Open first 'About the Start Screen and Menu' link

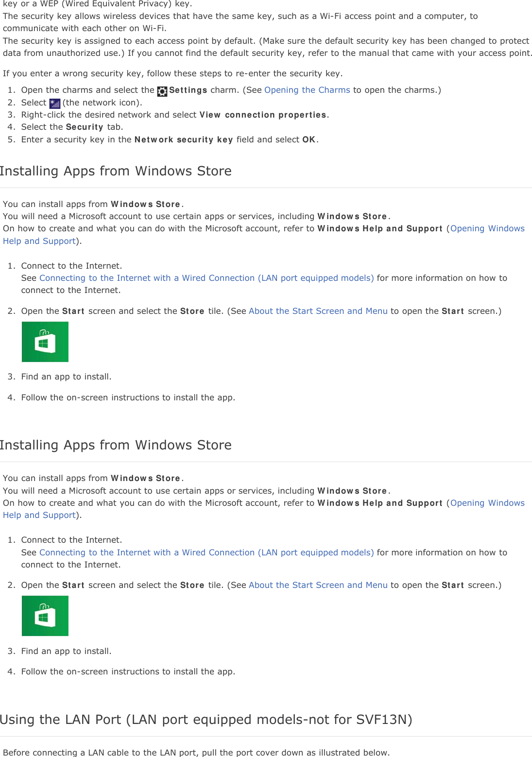[318, 311]
